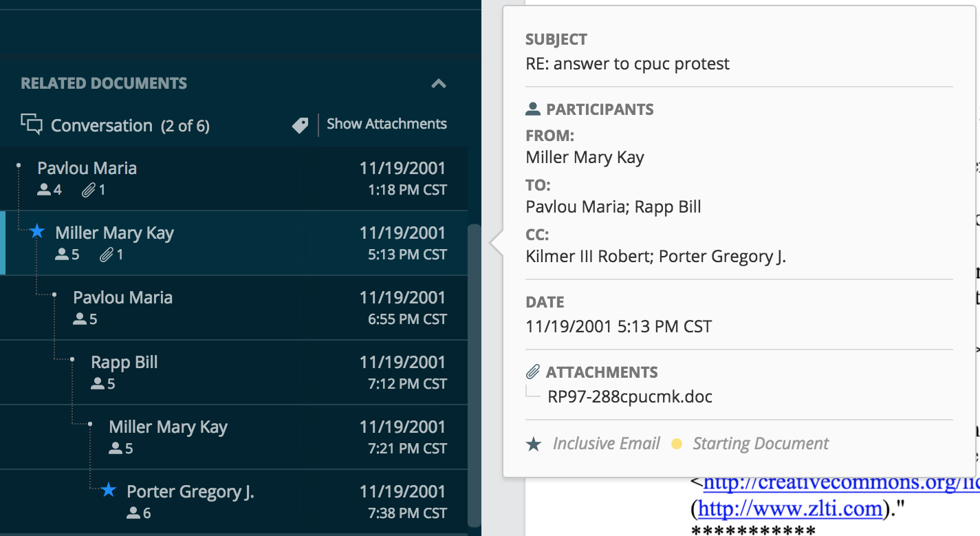Open Pavlou Maria reply at 6:55 PM

coord(234,308)
